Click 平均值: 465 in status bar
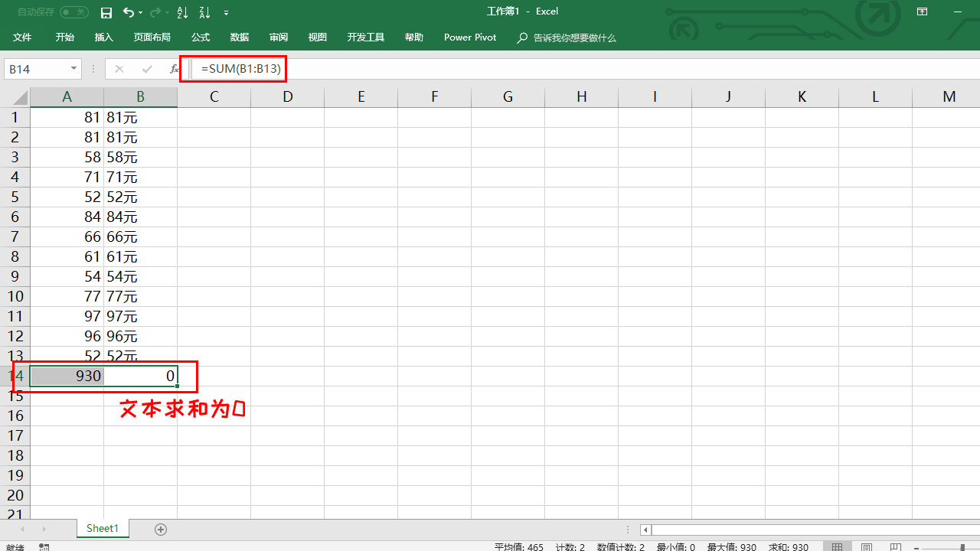The image size is (980, 551). [519, 547]
